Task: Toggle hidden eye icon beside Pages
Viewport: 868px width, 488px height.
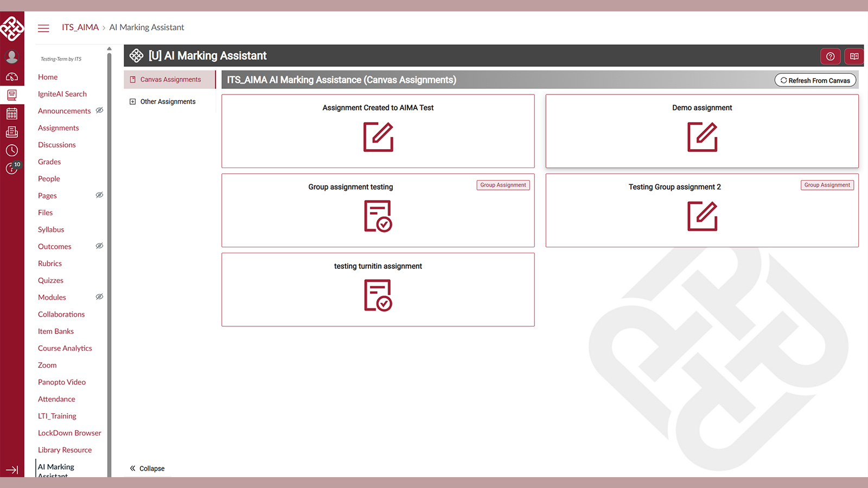Action: (99, 195)
